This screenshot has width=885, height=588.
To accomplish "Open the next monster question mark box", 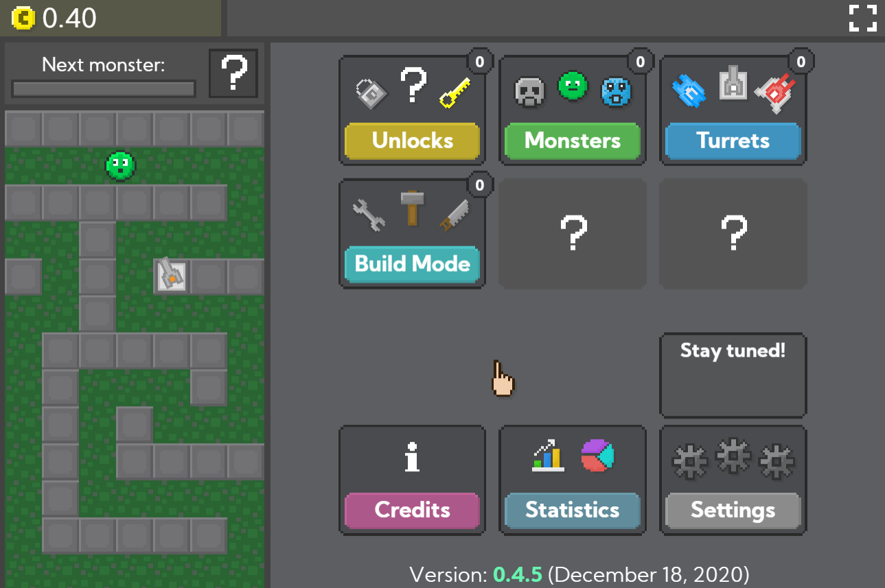I will pyautogui.click(x=233, y=73).
